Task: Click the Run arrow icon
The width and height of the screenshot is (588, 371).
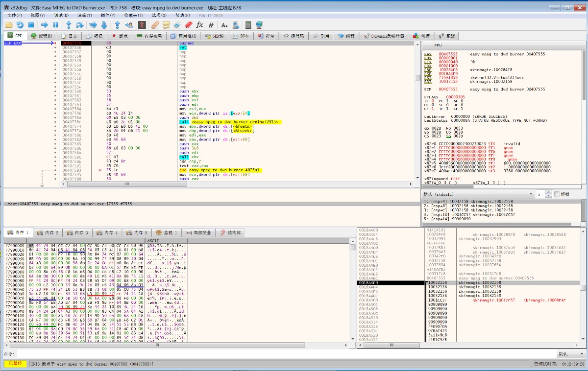Action: [x=44, y=24]
